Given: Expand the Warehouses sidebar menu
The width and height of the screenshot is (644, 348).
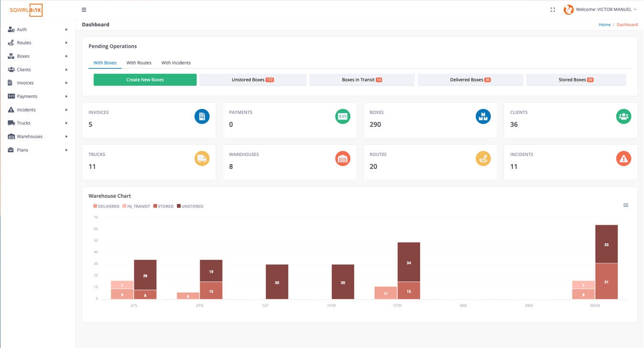Looking at the screenshot, I should pos(37,137).
